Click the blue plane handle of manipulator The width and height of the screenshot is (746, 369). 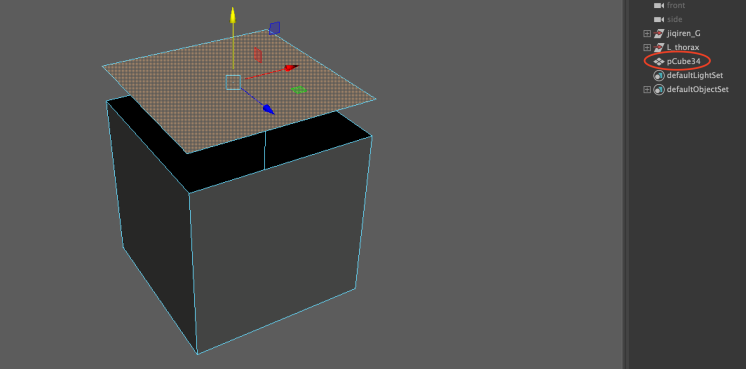click(274, 28)
